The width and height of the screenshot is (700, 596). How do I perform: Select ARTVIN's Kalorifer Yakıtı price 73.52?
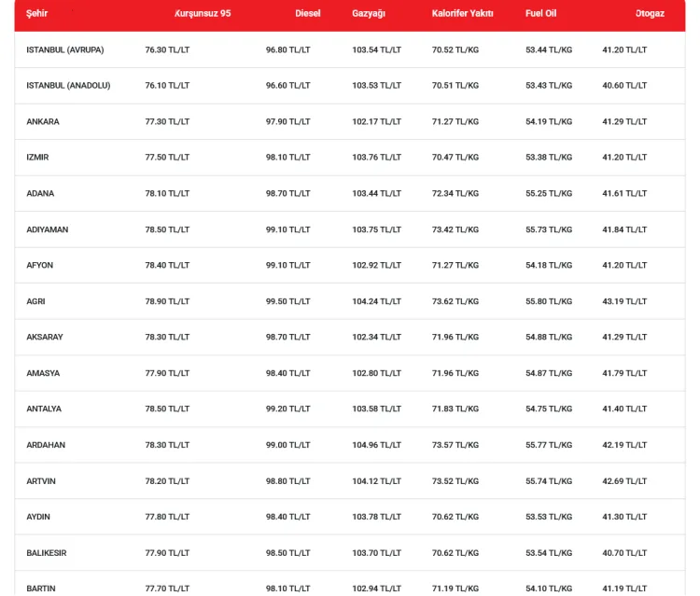455,481
